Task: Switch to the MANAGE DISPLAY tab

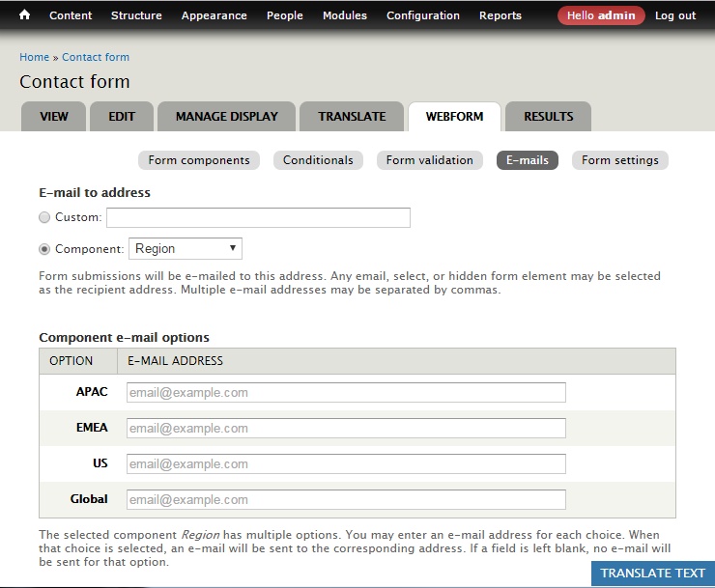Action: tap(227, 117)
